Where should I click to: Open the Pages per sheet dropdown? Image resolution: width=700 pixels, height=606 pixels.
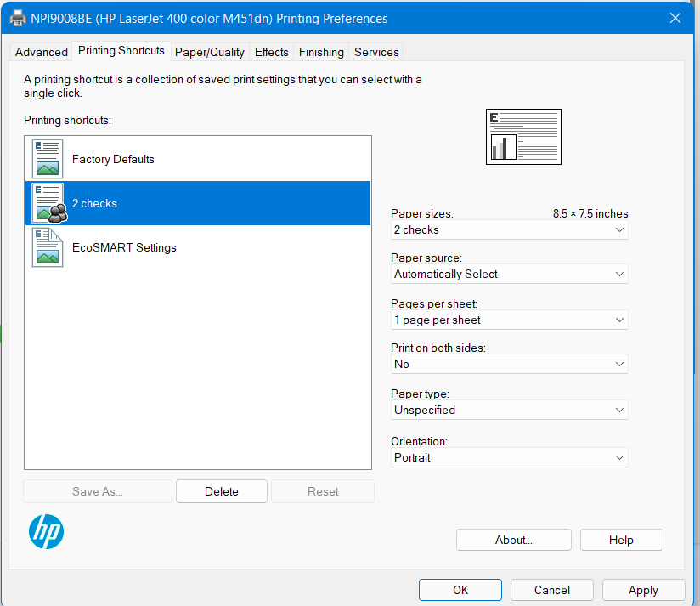(509, 320)
